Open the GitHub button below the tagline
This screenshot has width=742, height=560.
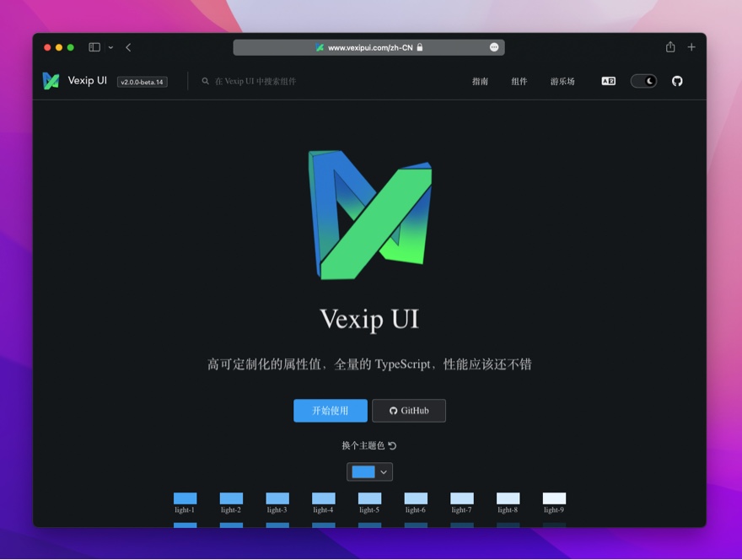click(x=408, y=411)
